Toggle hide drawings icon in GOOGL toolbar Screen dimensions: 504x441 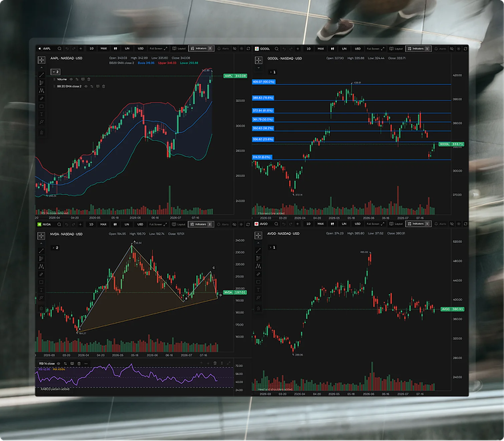coord(452,49)
